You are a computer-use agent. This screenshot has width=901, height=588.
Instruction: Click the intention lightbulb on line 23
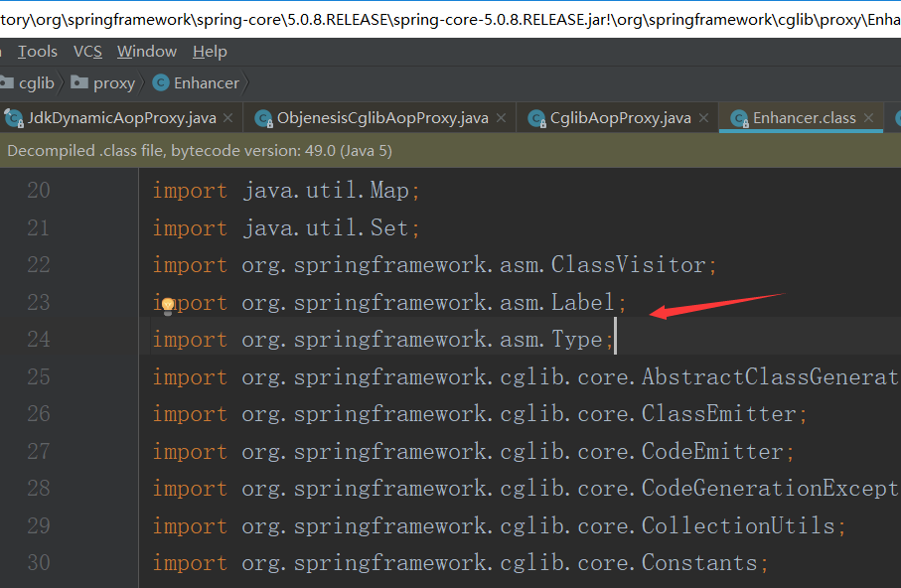[168, 305]
